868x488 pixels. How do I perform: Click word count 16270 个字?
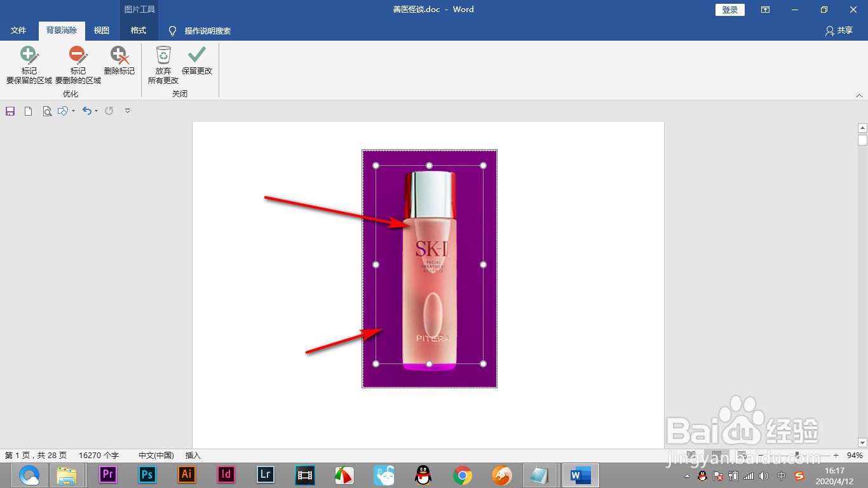coord(99,456)
